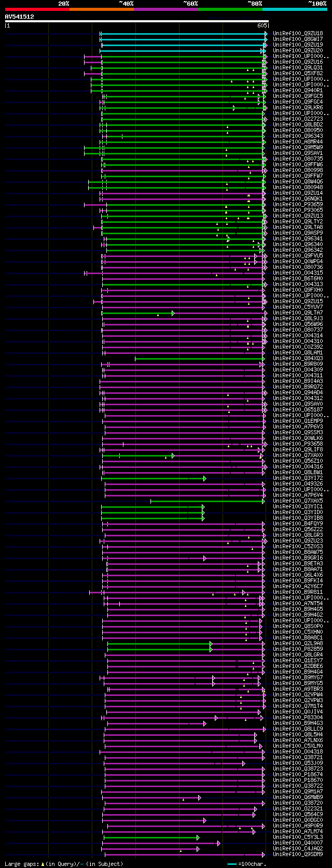The height and width of the screenshot is (868, 332).
Task: Select hit label UniRef100_Q9LKR6
Action: click(298, 107)
